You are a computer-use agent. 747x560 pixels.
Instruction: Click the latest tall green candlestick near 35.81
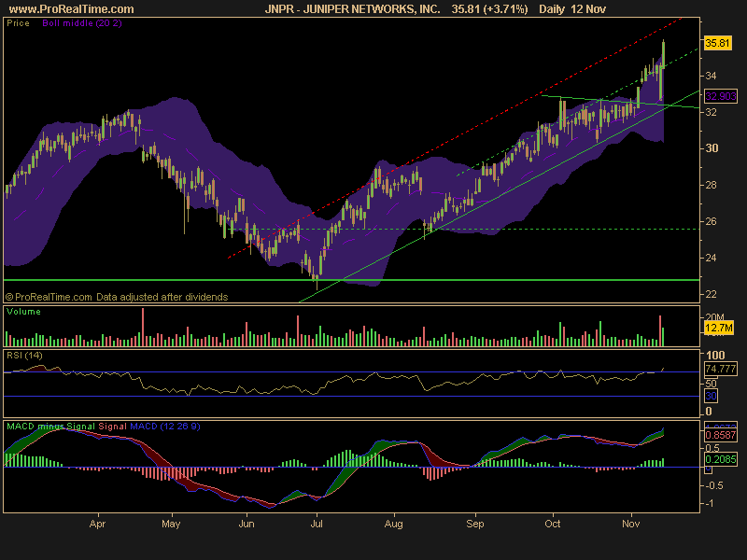(x=663, y=55)
